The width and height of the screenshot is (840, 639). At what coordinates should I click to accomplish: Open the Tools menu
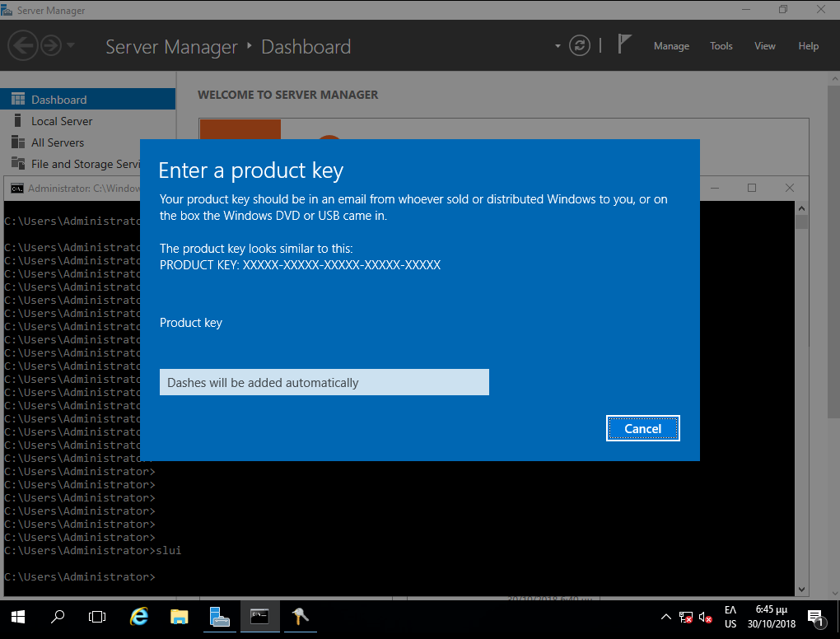point(721,46)
